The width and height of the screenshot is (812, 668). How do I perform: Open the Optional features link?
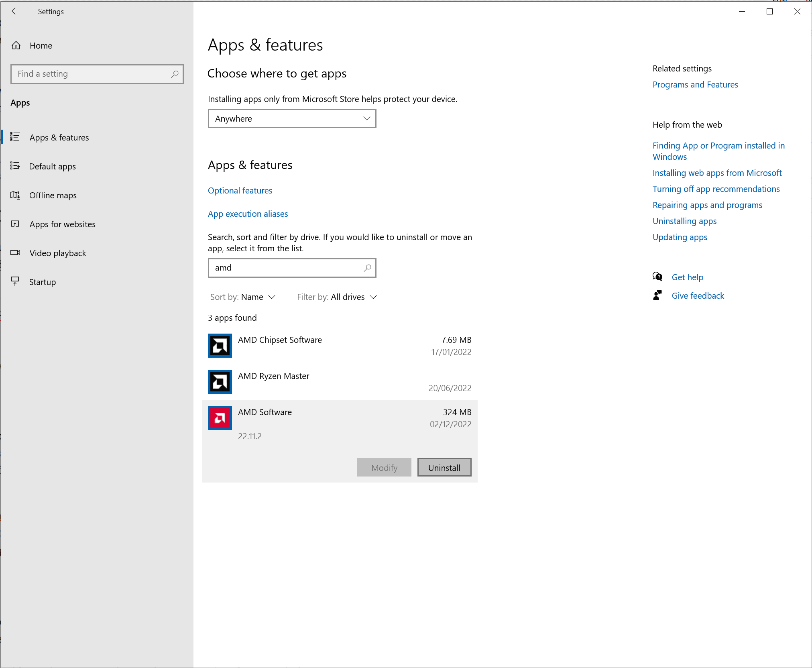pyautogui.click(x=240, y=190)
